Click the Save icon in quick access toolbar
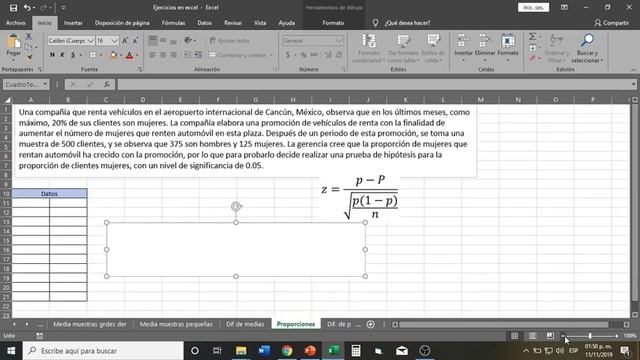The height and width of the screenshot is (360, 640). pos(13,7)
